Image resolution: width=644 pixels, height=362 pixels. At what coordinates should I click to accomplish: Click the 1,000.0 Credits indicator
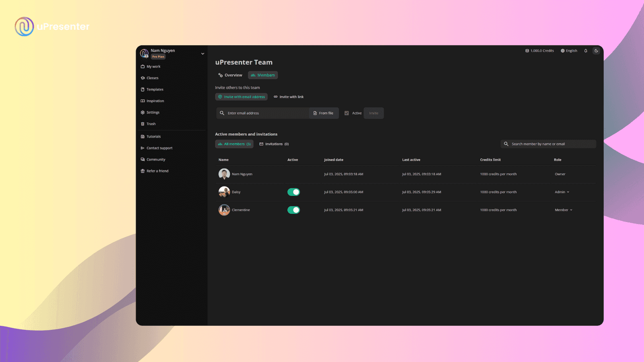(x=539, y=51)
